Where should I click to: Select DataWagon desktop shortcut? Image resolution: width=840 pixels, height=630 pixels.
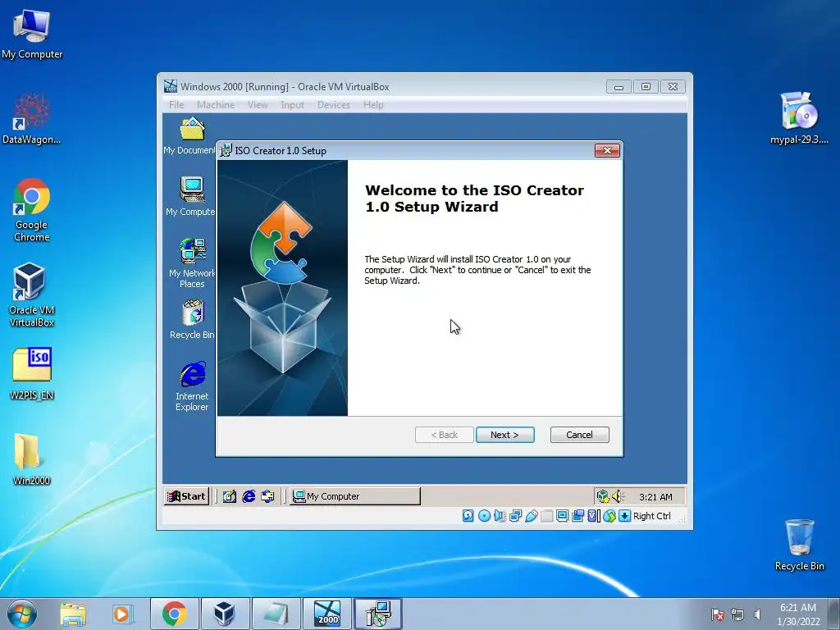[32, 119]
